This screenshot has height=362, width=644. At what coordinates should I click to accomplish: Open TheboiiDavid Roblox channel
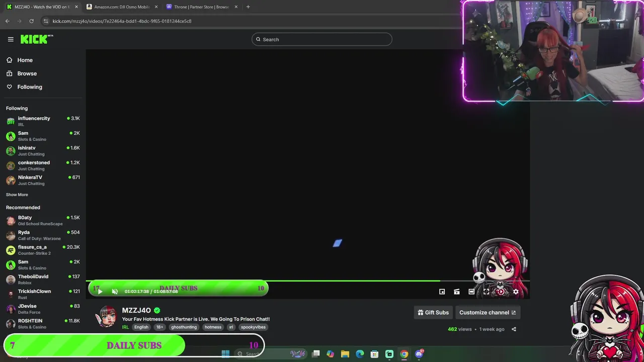(43, 280)
